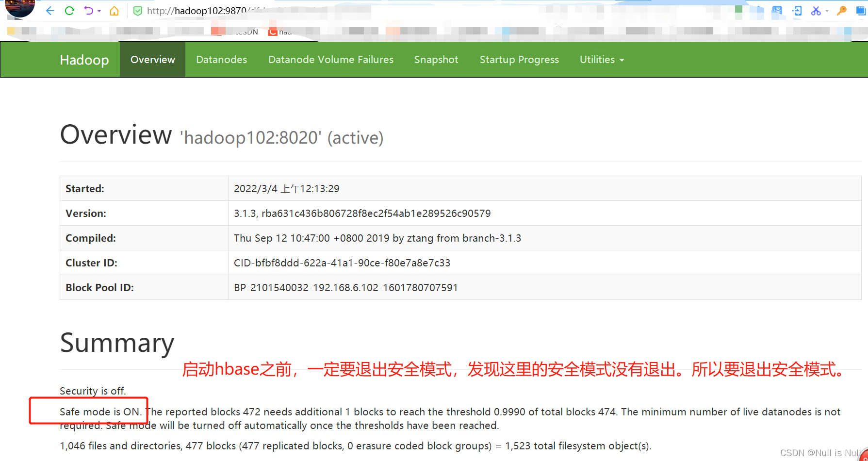The image size is (868, 461).
Task: Click the Started time value 2022/3/4
Action: (x=287, y=189)
